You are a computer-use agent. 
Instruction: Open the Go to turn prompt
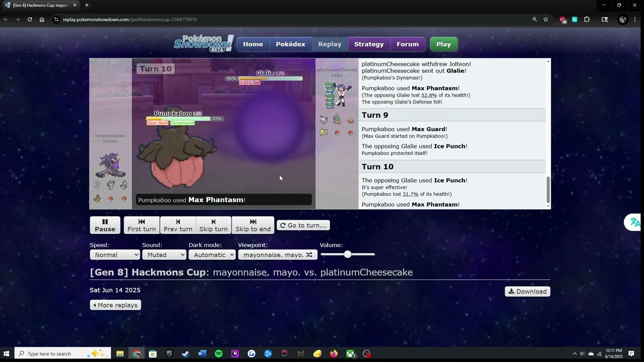tap(303, 225)
